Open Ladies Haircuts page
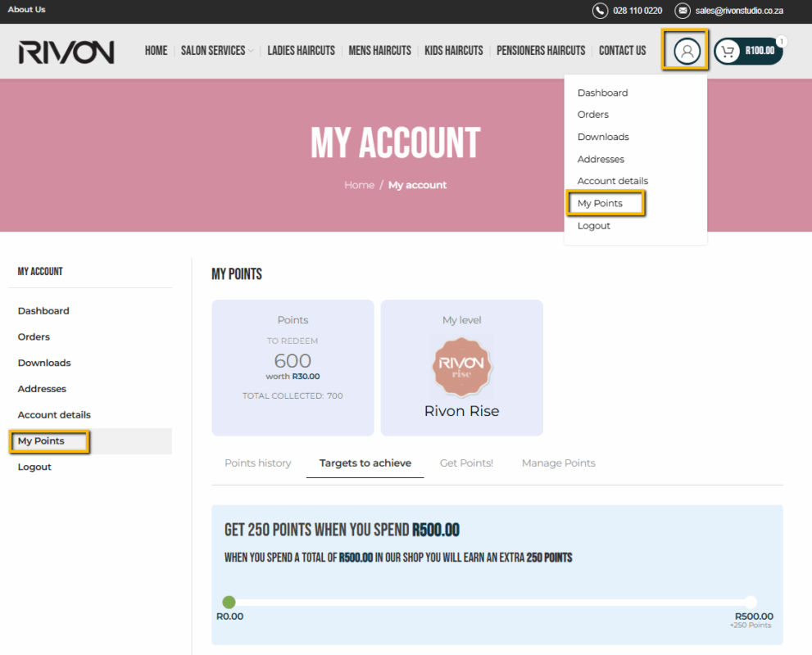Viewport: 812px width, 655px height. 301,51
